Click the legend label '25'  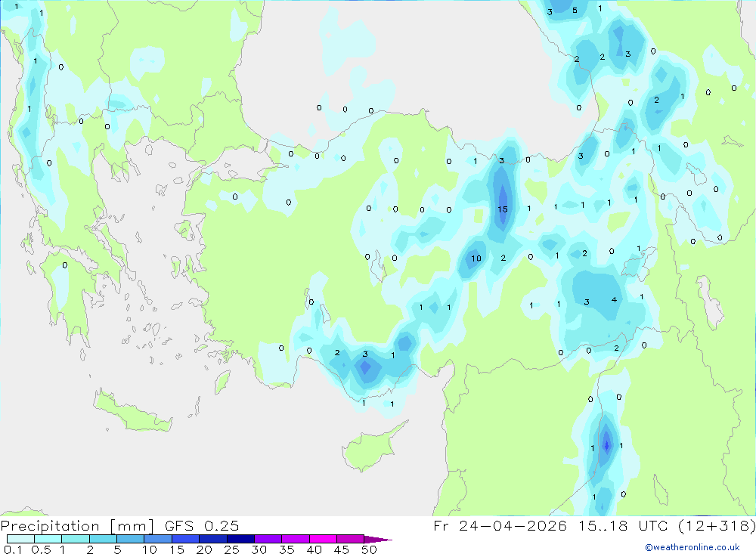231,549
